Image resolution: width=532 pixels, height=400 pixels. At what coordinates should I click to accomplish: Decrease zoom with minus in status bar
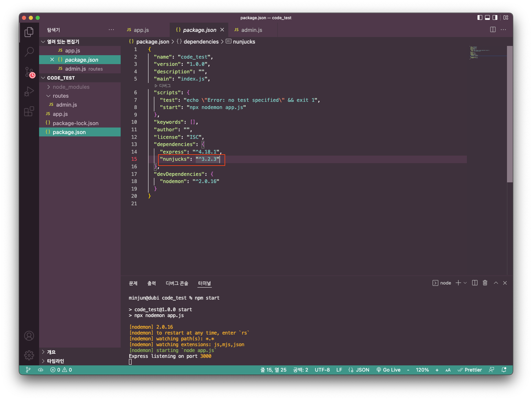pos(408,370)
